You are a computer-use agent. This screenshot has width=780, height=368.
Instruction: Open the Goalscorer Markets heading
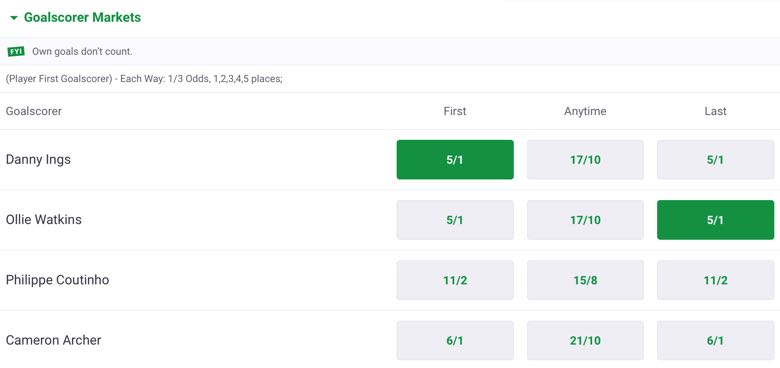(x=82, y=17)
